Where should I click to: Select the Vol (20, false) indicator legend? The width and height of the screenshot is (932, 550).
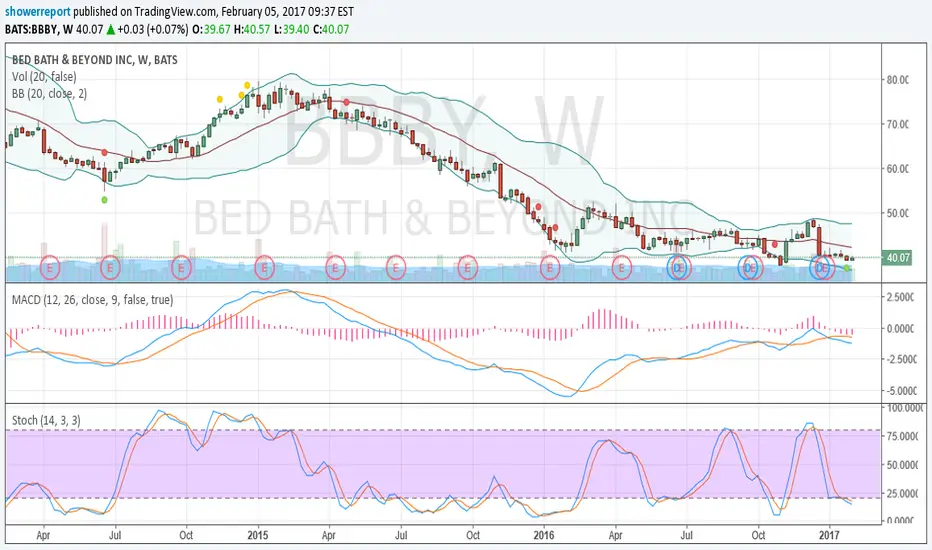pos(44,77)
